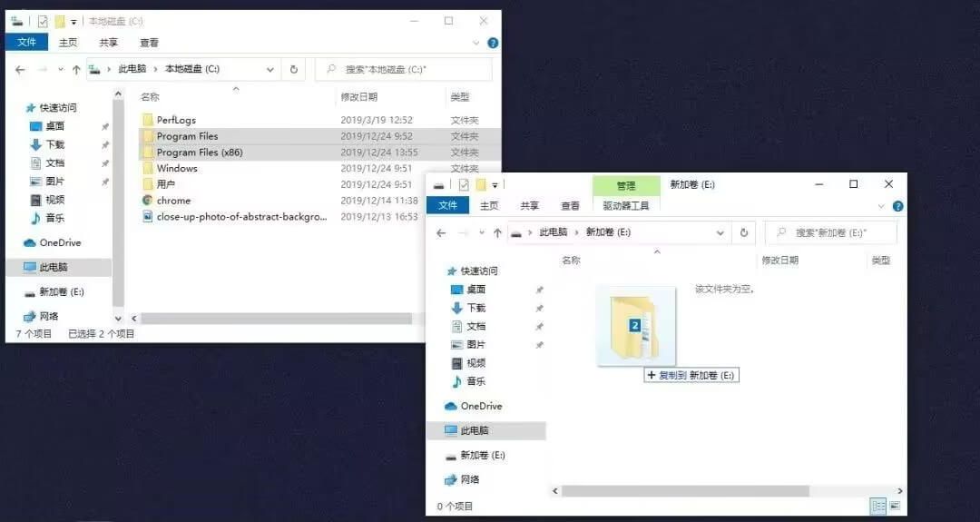Refresh the 本地磁盘 (C:) folder view
This screenshot has width=980, height=522.
click(293, 69)
